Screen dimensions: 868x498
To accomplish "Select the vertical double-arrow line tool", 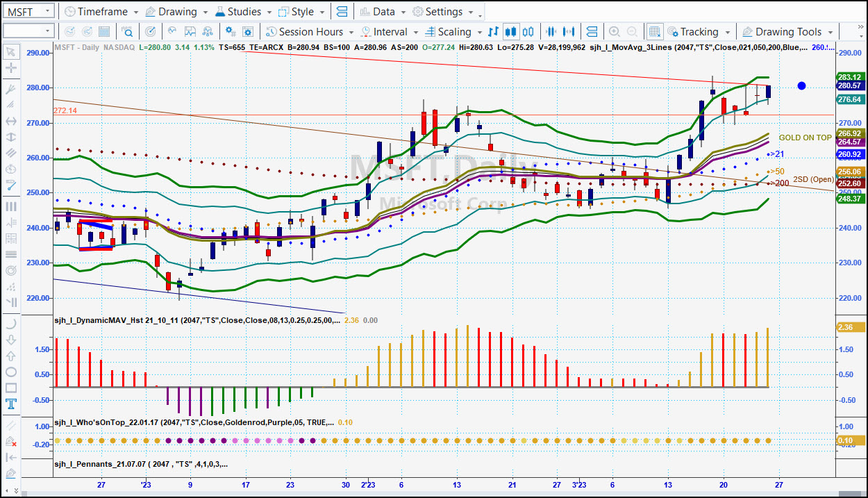I will [11, 137].
